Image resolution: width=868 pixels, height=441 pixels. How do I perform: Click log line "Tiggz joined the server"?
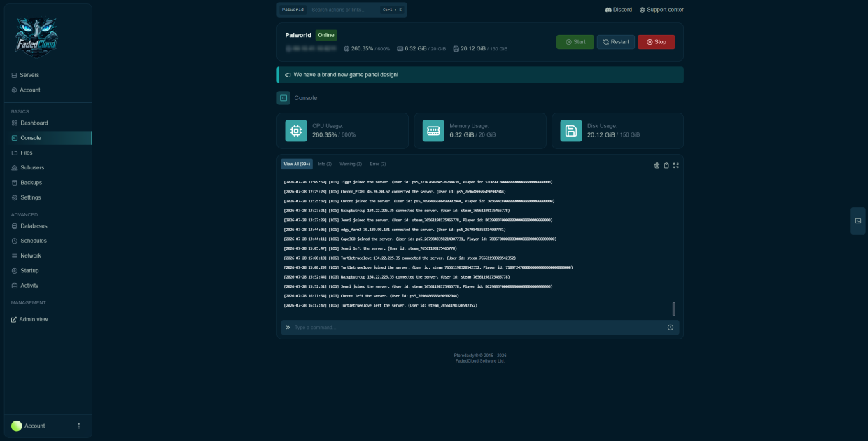click(418, 182)
